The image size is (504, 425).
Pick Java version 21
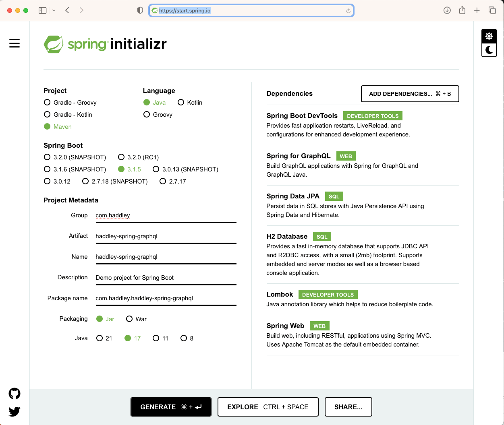[100, 338]
